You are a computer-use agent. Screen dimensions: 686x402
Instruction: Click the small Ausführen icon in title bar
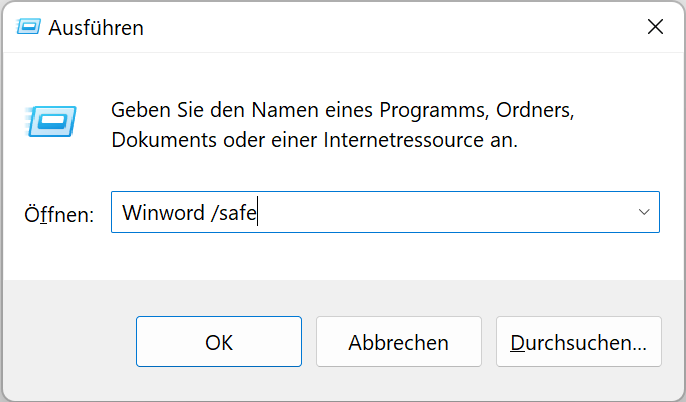pos(28,27)
